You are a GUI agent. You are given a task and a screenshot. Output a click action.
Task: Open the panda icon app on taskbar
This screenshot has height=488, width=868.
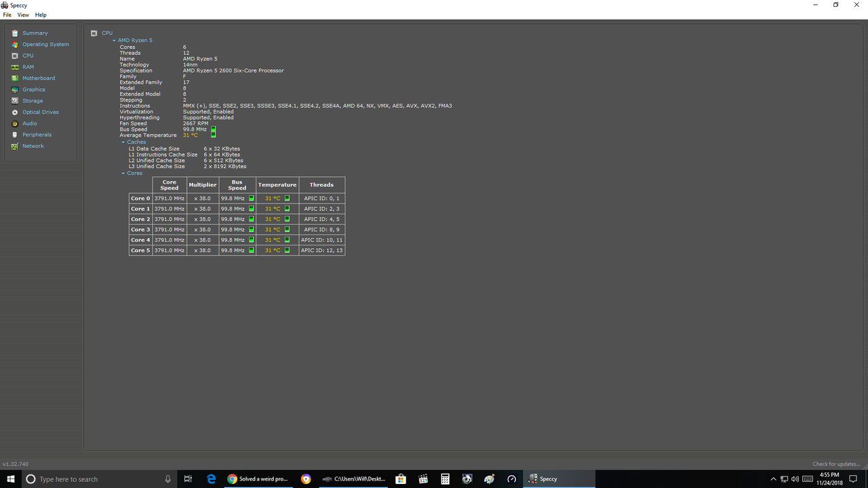click(x=467, y=479)
